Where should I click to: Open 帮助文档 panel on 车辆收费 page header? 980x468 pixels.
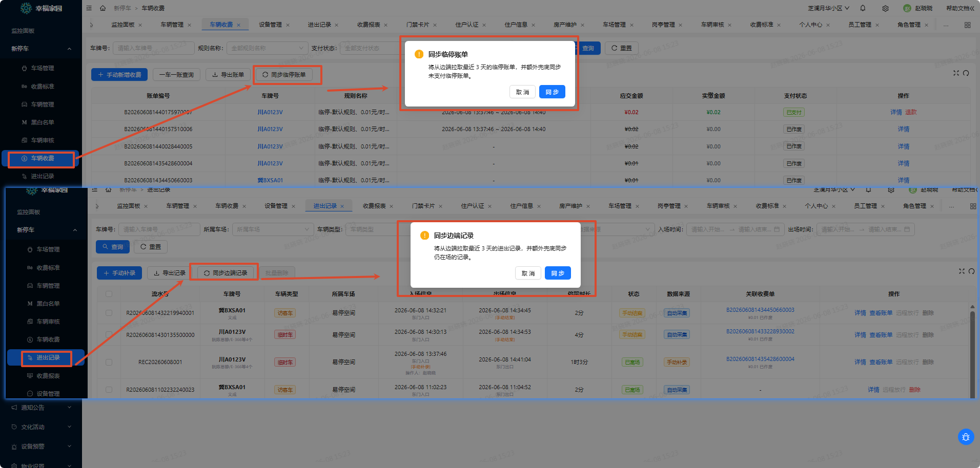click(960, 8)
